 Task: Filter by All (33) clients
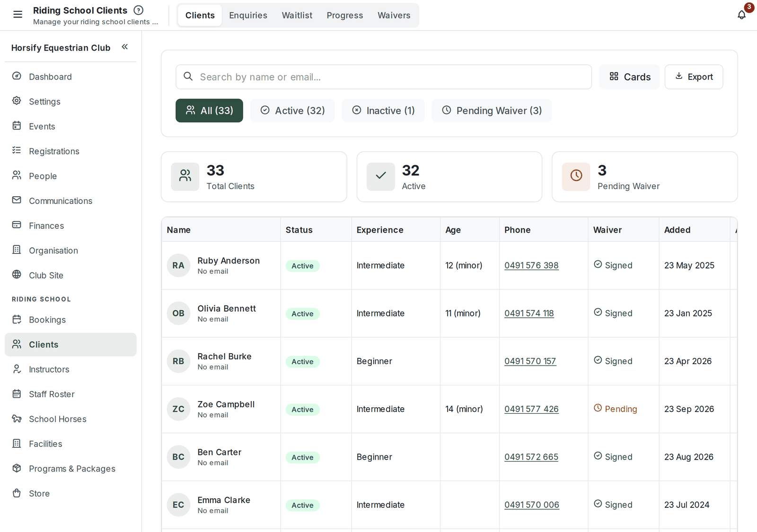(209, 111)
